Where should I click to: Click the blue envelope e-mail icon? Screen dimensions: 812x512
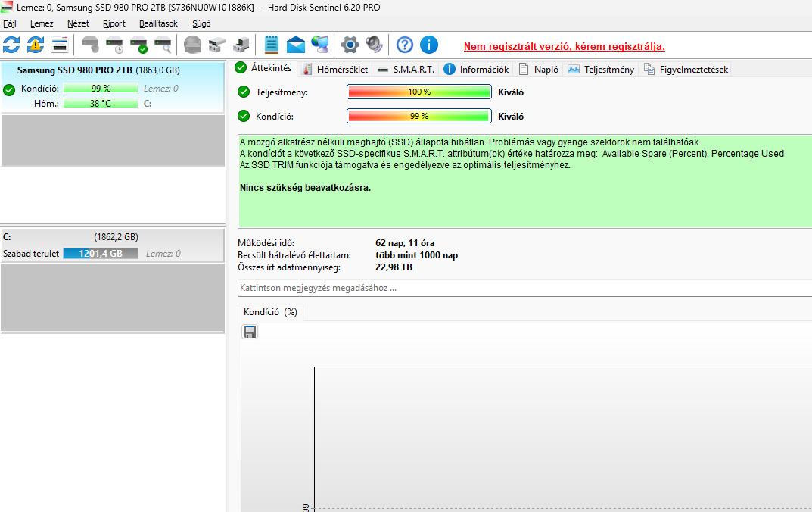(x=296, y=45)
